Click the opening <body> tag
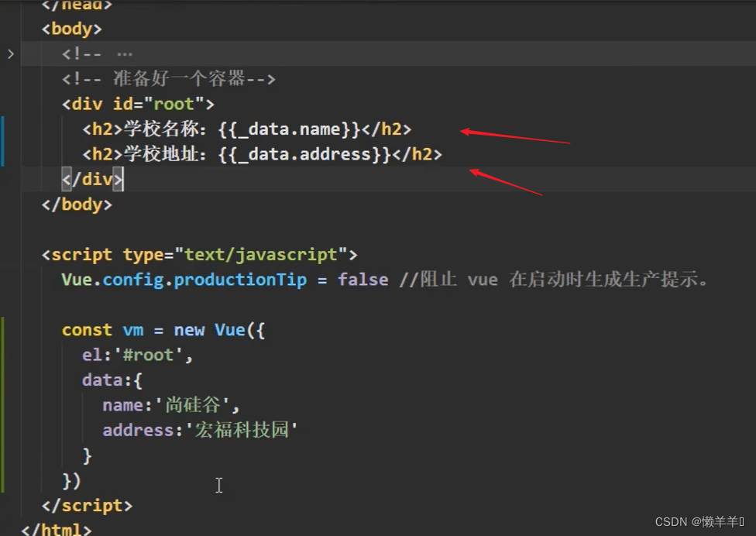 pyautogui.click(x=72, y=29)
